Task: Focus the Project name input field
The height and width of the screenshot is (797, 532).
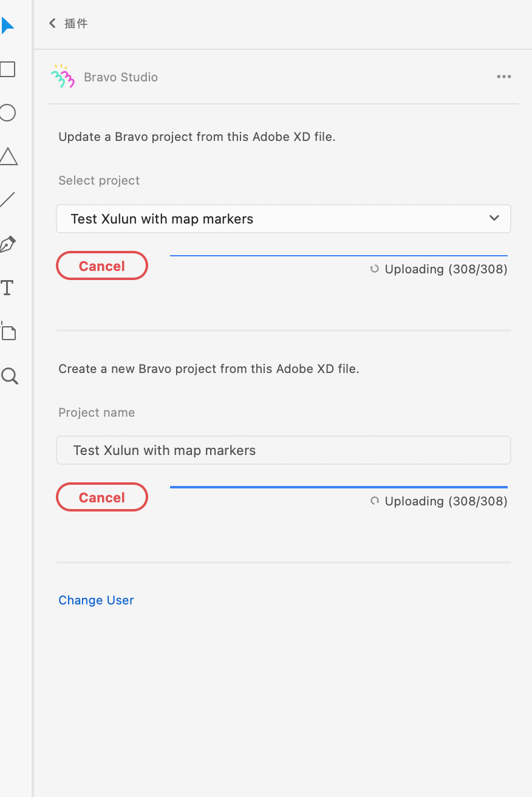Action: (x=284, y=450)
